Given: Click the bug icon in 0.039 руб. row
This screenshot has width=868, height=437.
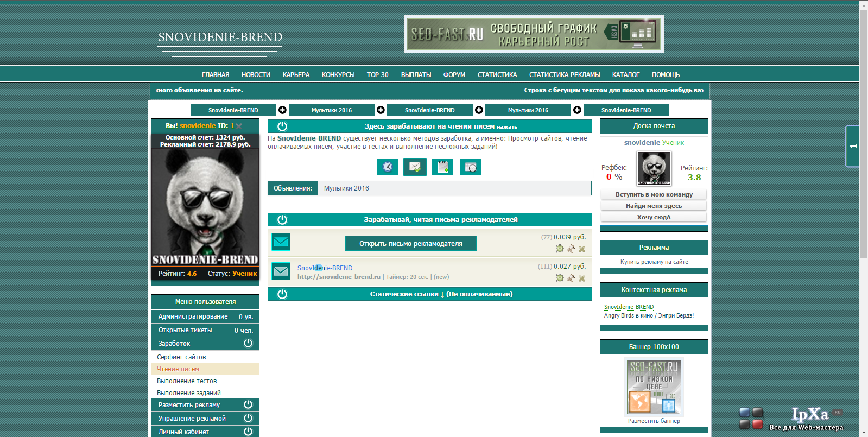Looking at the screenshot, I should click(560, 249).
